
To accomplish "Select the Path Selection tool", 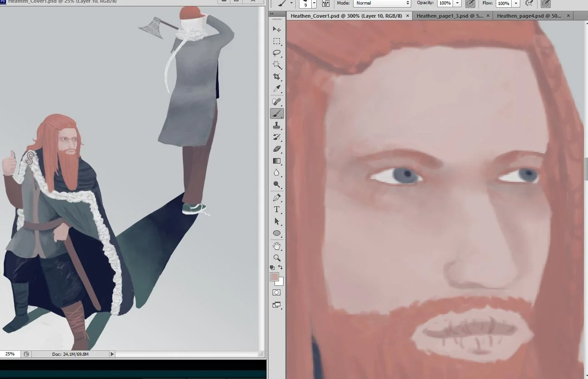I will click(x=277, y=221).
